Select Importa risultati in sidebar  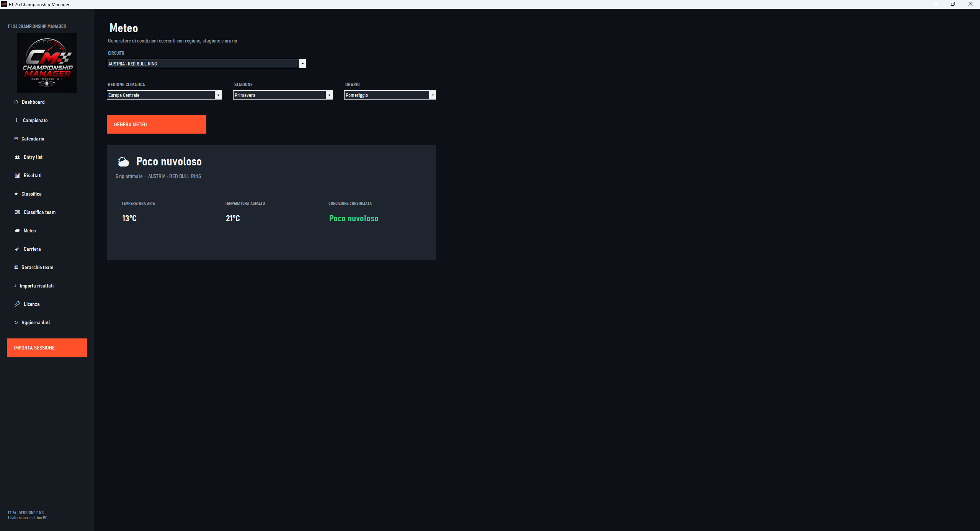37,286
